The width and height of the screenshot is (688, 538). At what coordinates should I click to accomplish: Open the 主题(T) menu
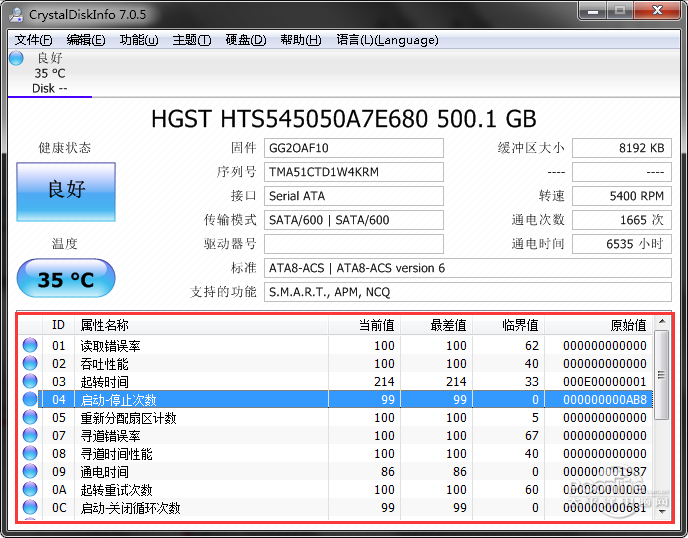tap(192, 40)
